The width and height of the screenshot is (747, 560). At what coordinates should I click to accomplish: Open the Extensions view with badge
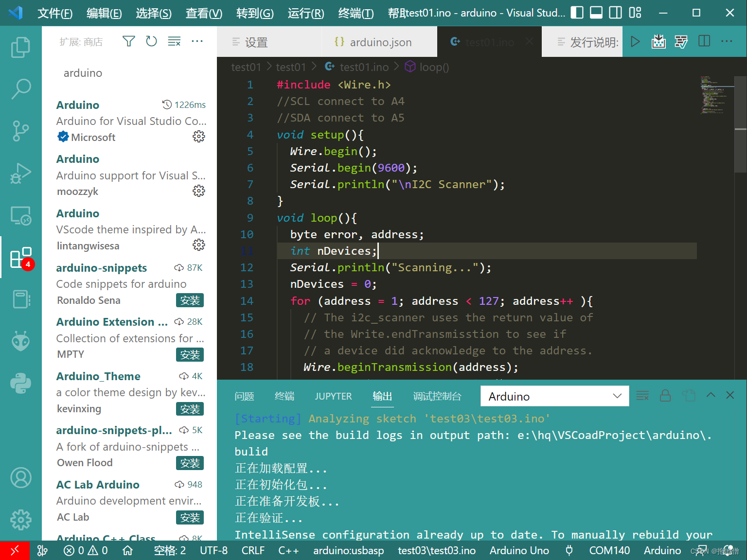(20, 258)
